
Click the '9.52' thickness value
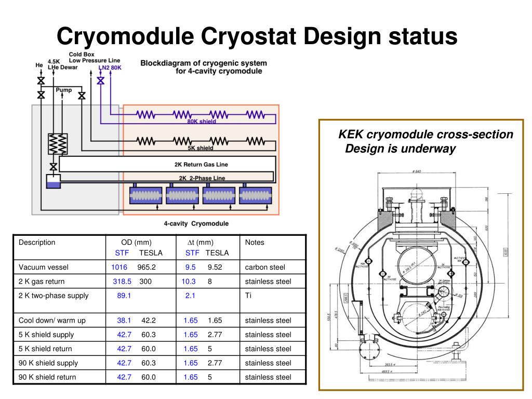(215, 267)
